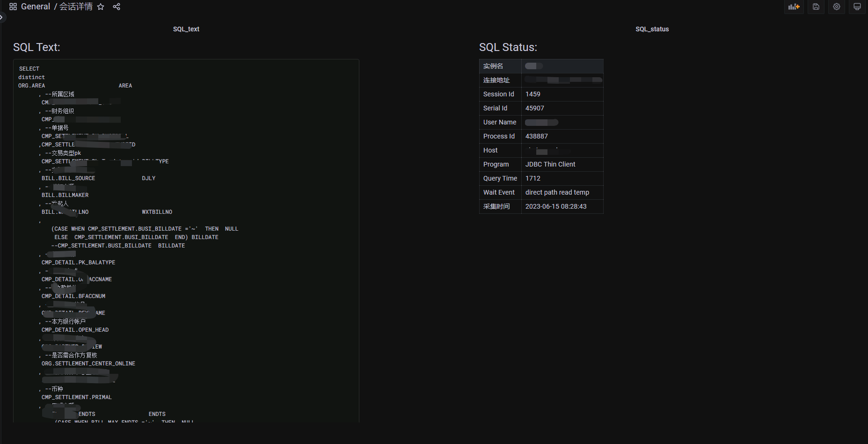Click the SQL Text: heading
Screen dimensions: 868x444
coord(36,47)
